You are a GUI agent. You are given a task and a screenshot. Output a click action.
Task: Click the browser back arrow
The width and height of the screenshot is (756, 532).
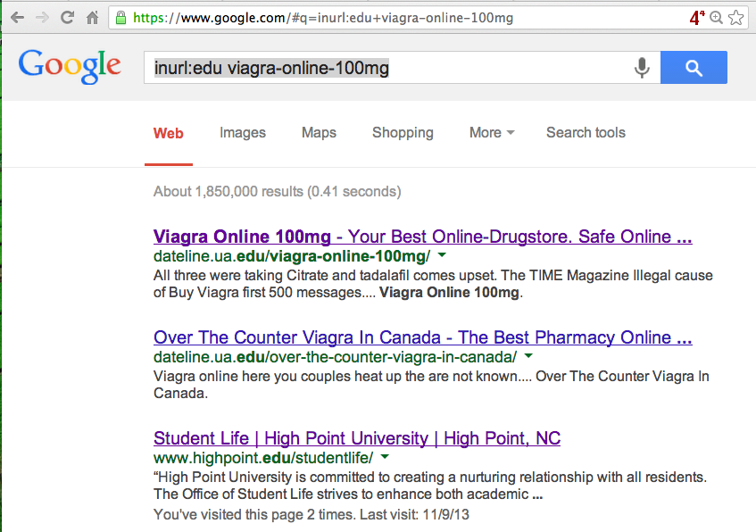coord(17,17)
